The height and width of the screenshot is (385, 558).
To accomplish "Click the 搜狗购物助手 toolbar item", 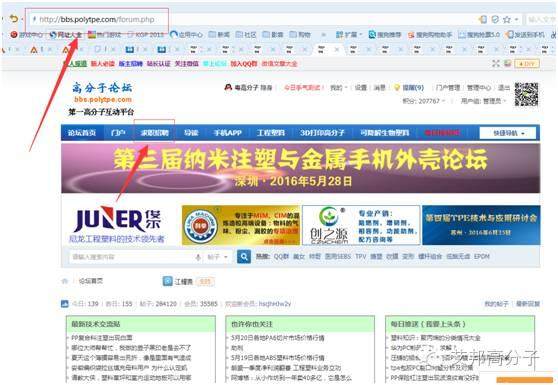I will (x=430, y=35).
